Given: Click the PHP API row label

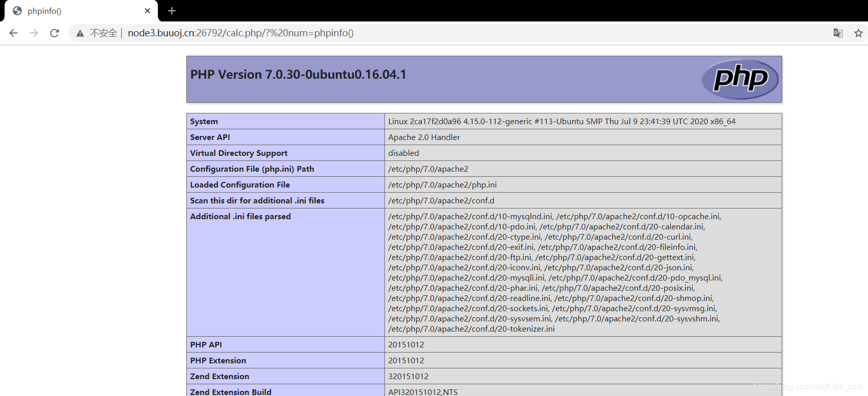Looking at the screenshot, I should pyautogui.click(x=206, y=345).
